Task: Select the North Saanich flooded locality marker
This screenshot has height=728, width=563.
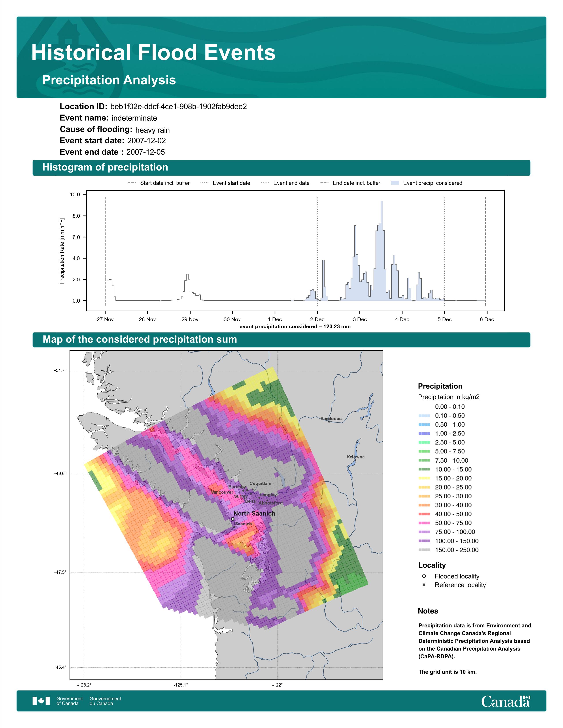Action: click(232, 519)
